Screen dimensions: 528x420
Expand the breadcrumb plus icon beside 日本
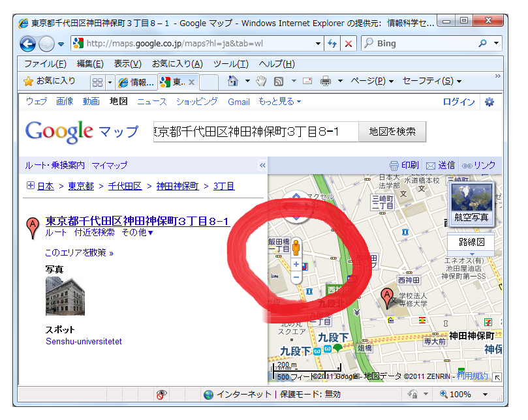[x=30, y=185]
